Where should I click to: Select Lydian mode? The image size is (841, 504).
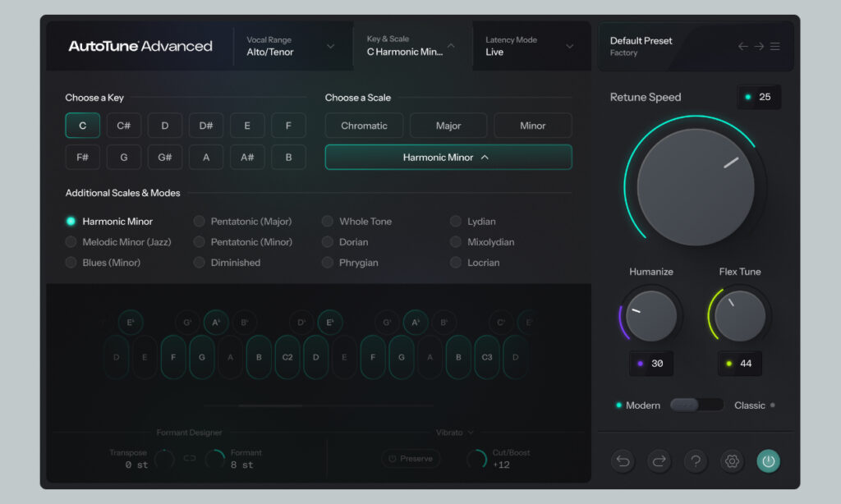[x=472, y=222]
